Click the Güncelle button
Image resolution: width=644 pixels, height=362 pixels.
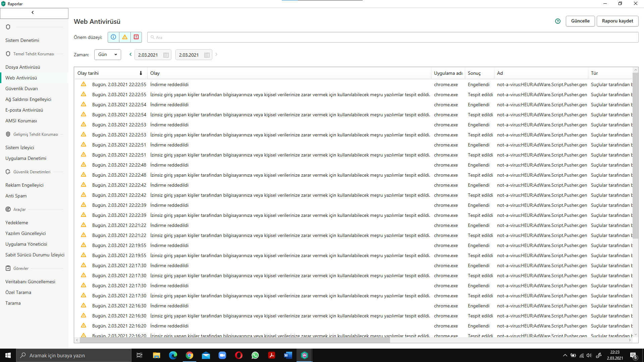point(580,21)
